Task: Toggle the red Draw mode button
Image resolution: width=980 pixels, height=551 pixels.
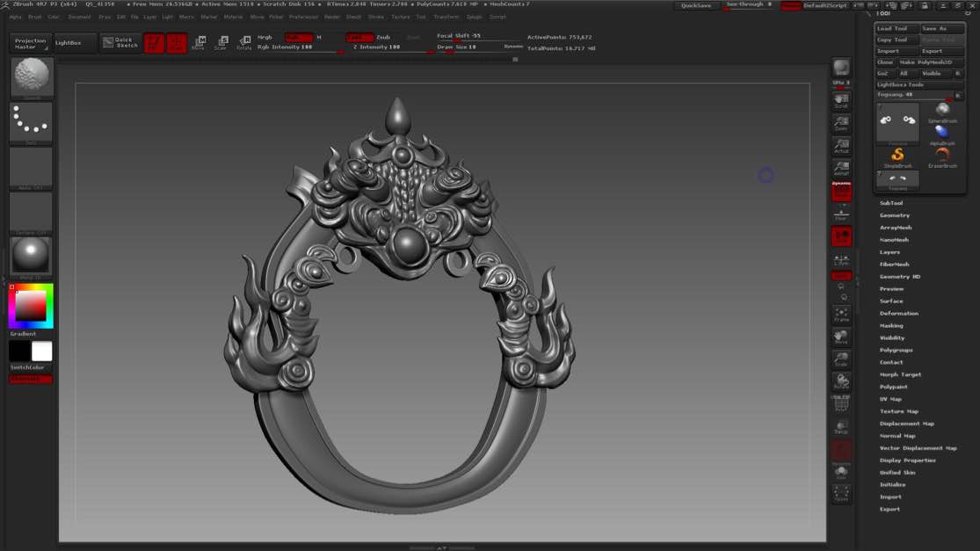Action: (177, 43)
